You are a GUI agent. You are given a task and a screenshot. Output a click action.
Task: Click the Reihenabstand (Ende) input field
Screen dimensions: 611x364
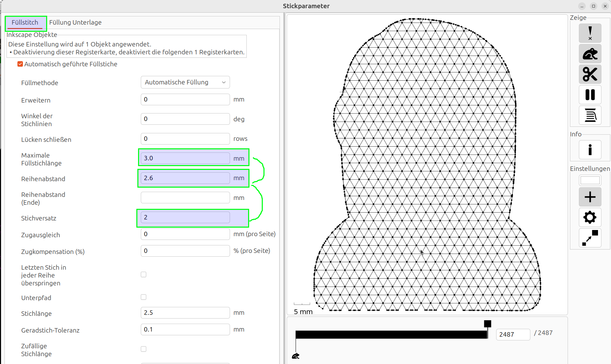click(x=185, y=198)
